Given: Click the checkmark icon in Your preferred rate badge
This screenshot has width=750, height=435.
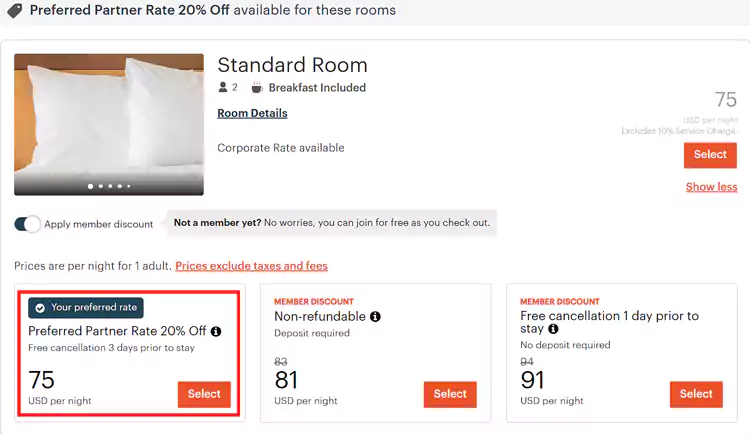Looking at the screenshot, I should coord(40,308).
